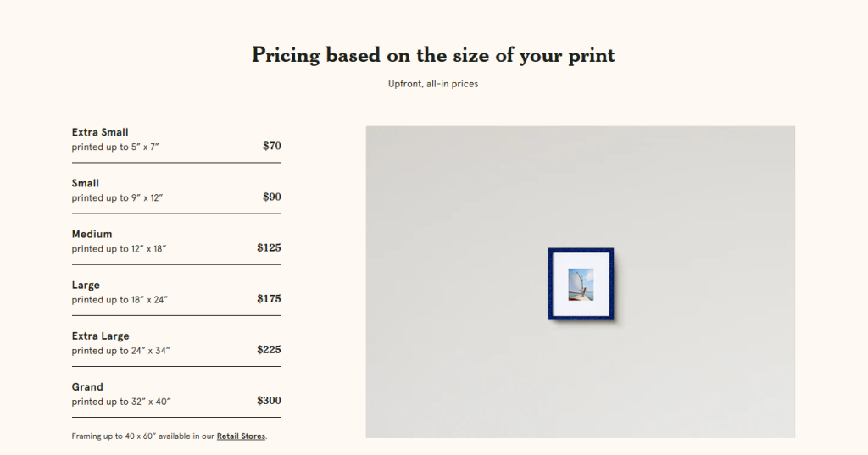Image resolution: width=868 pixels, height=455 pixels.
Task: Click the "printed up to 18" x 24"" text
Action: 121,300
